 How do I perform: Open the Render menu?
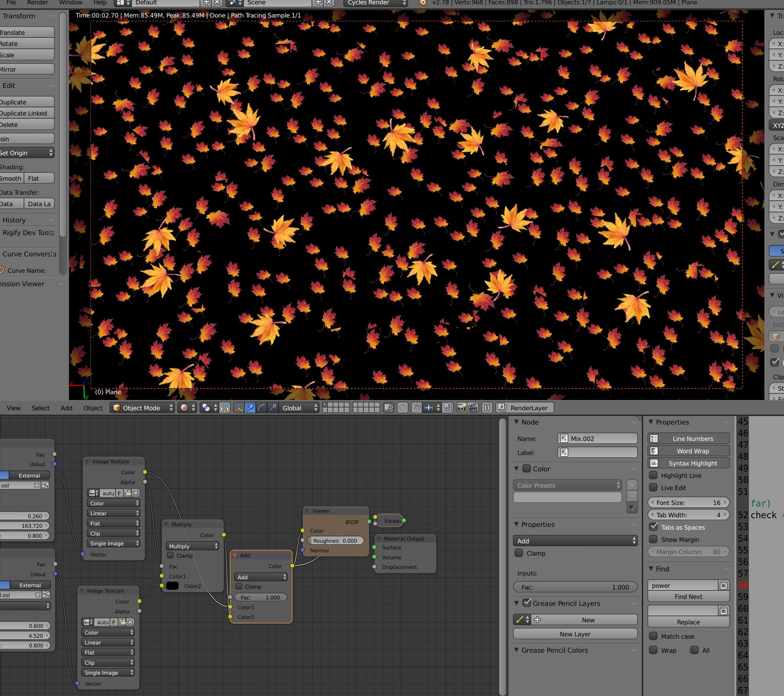tap(37, 3)
